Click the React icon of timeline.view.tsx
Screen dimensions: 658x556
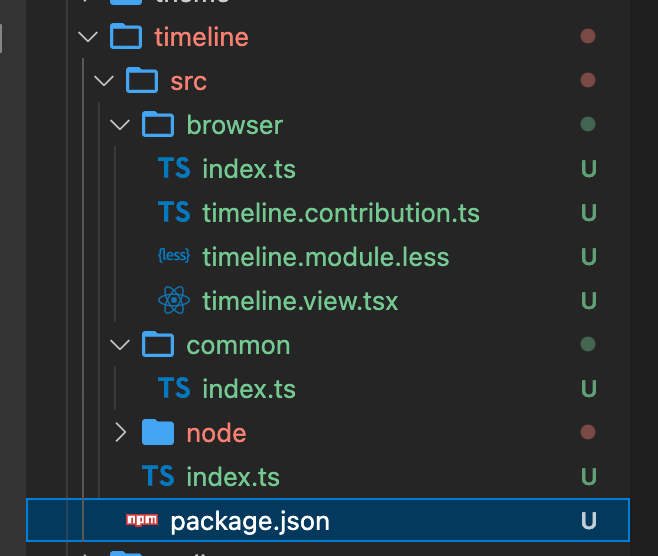[x=174, y=300]
